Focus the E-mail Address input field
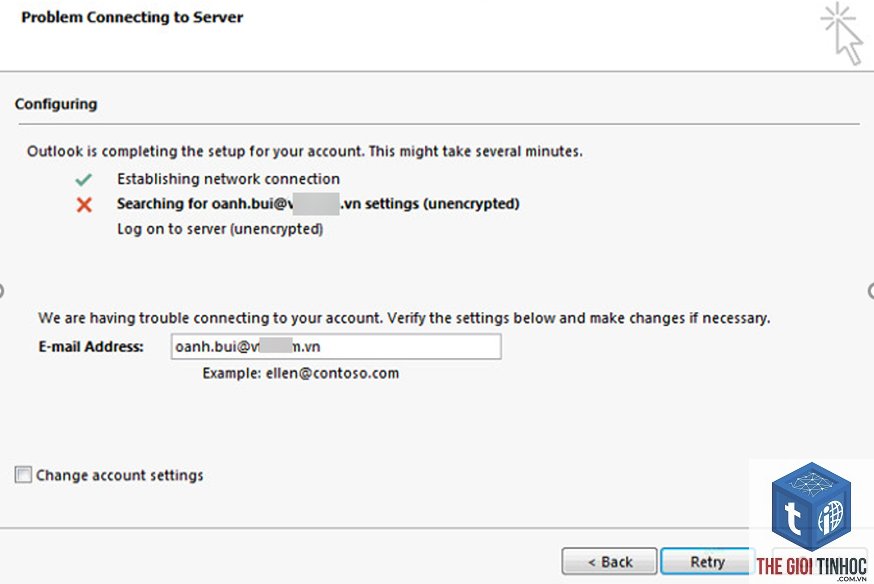 pyautogui.click(x=336, y=347)
